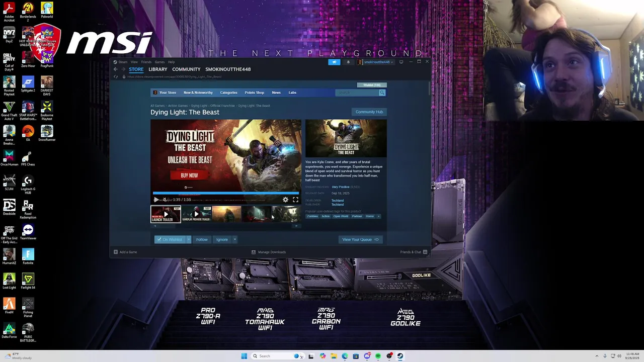644x362 pixels.
Task: Open Steam notifications bell
Action: pos(348,62)
